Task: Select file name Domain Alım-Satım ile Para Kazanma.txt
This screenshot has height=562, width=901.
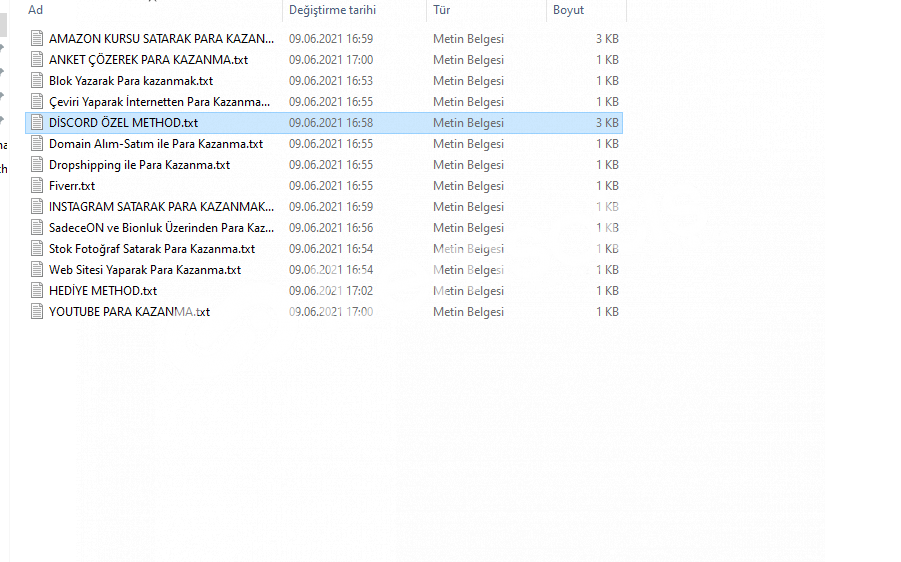Action: tap(156, 144)
